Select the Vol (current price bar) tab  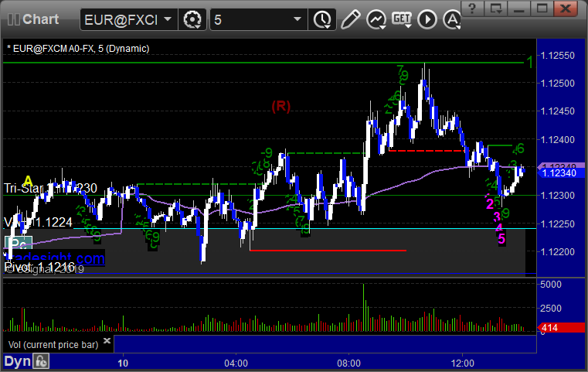click(53, 345)
